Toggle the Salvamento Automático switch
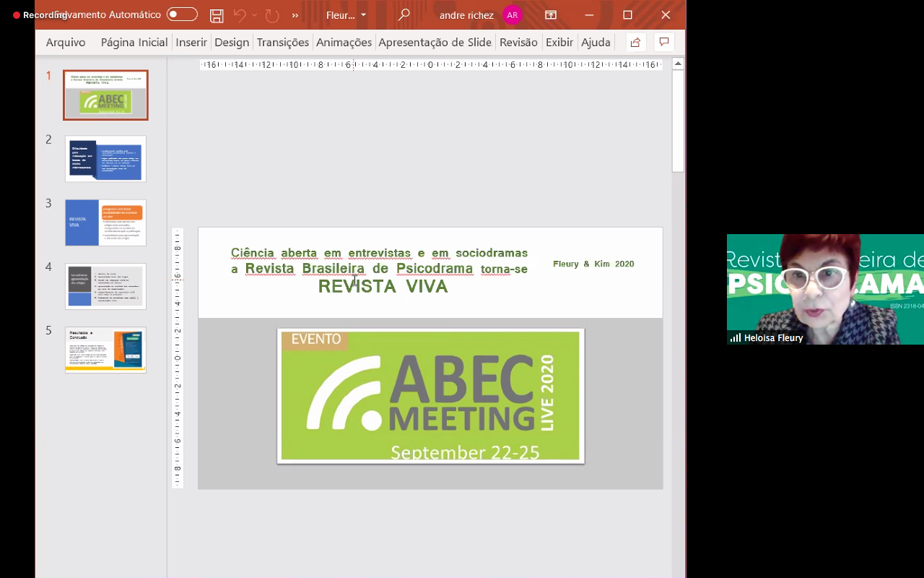 182,14
